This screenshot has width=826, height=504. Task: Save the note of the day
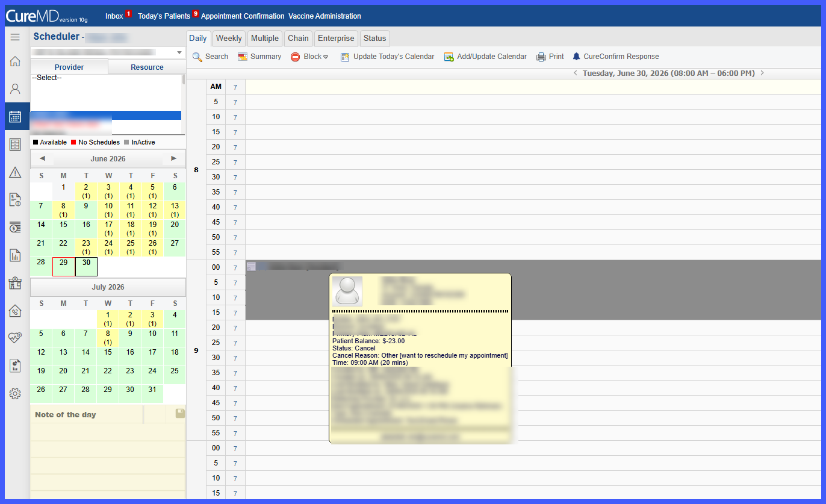pyautogui.click(x=180, y=414)
